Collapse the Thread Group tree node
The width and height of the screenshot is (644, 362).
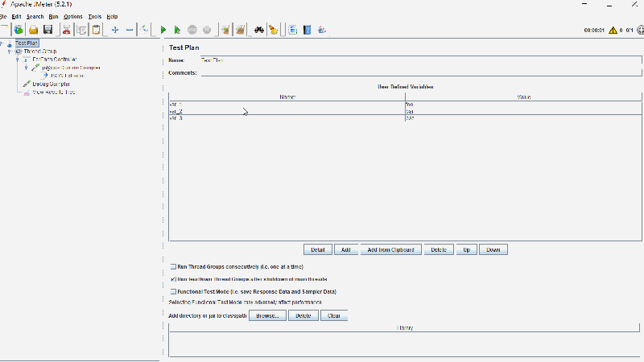coord(9,51)
